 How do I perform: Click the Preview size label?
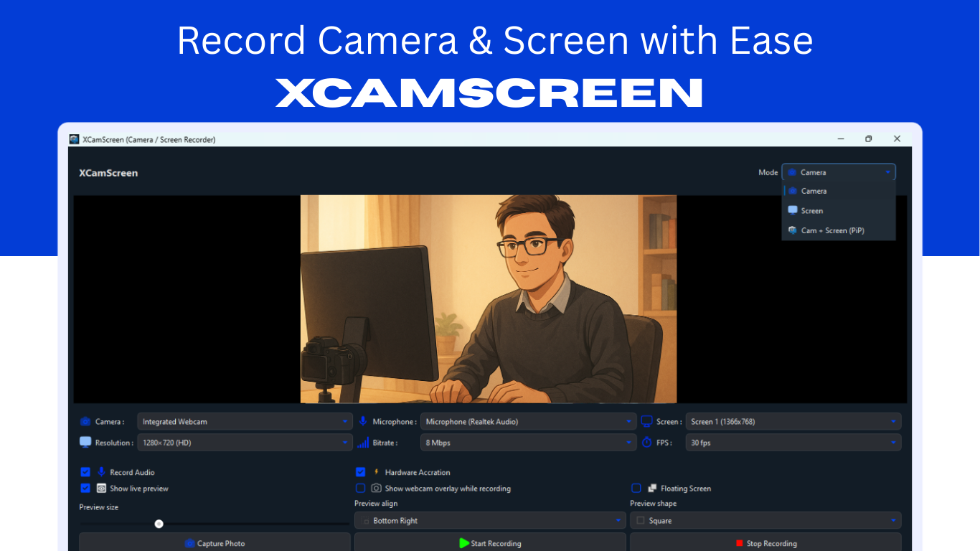tap(99, 507)
